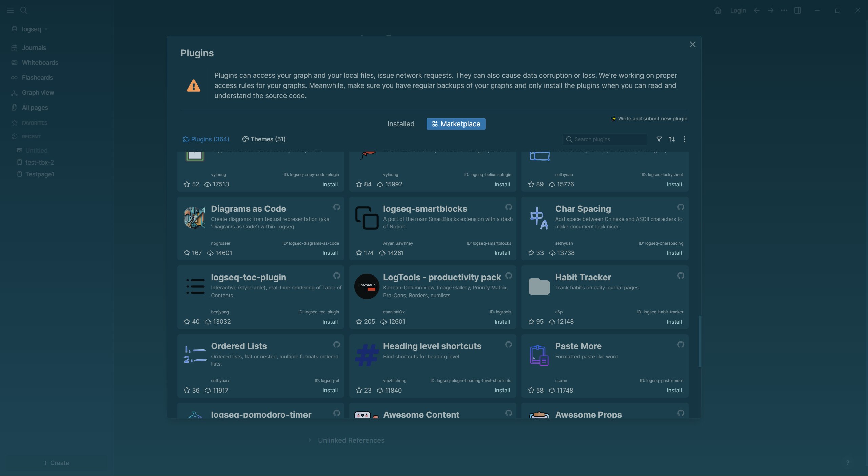Open GitHub icon for Paste More
The height and width of the screenshot is (476, 868).
pos(680,344)
